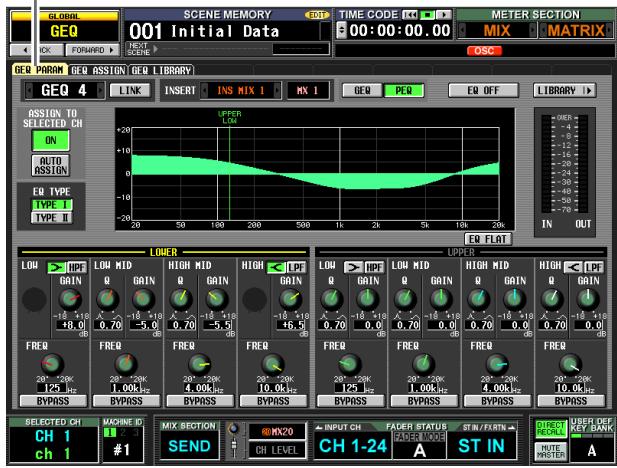
Task: Click MUTE MASTER button
Action: coord(551,451)
